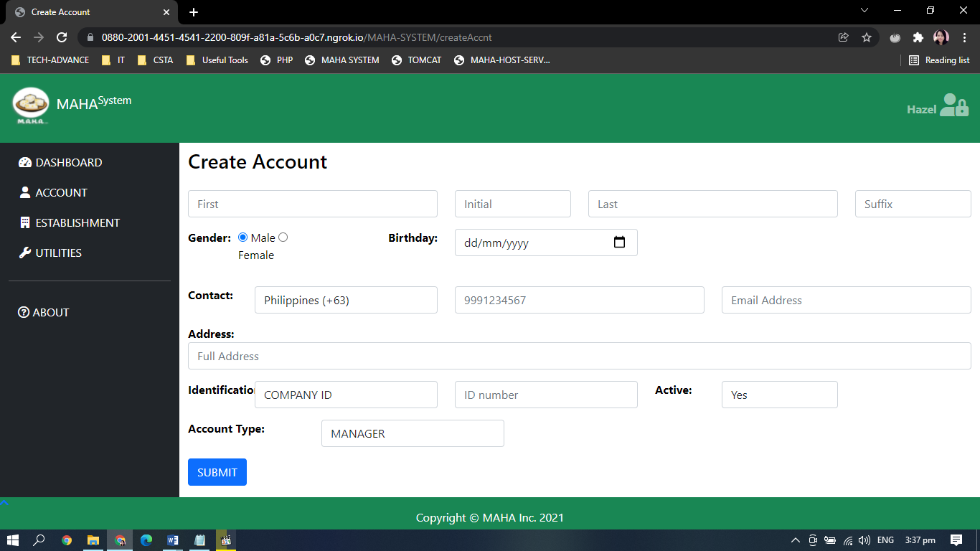
Task: Open the Reading list
Action: pos(939,60)
